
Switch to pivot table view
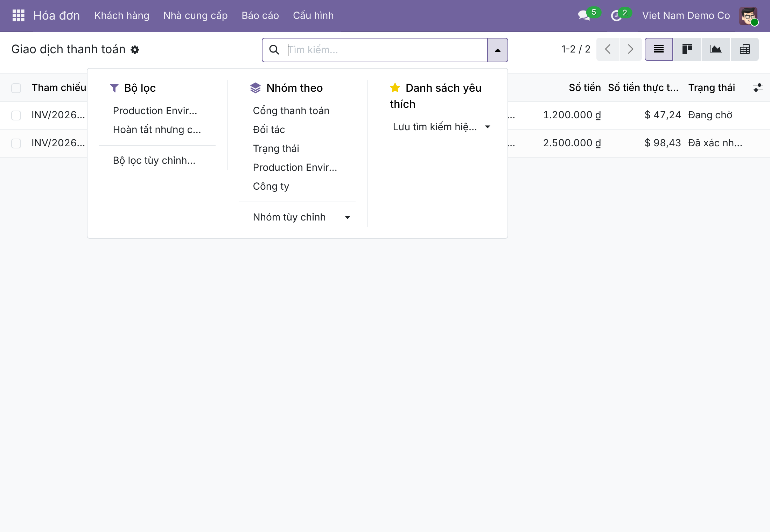pos(745,49)
